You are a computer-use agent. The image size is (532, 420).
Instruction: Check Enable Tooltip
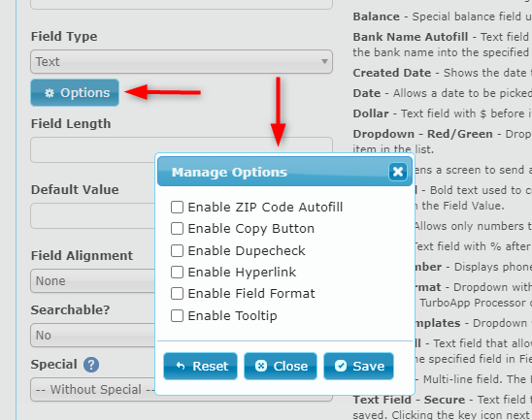pos(177,316)
